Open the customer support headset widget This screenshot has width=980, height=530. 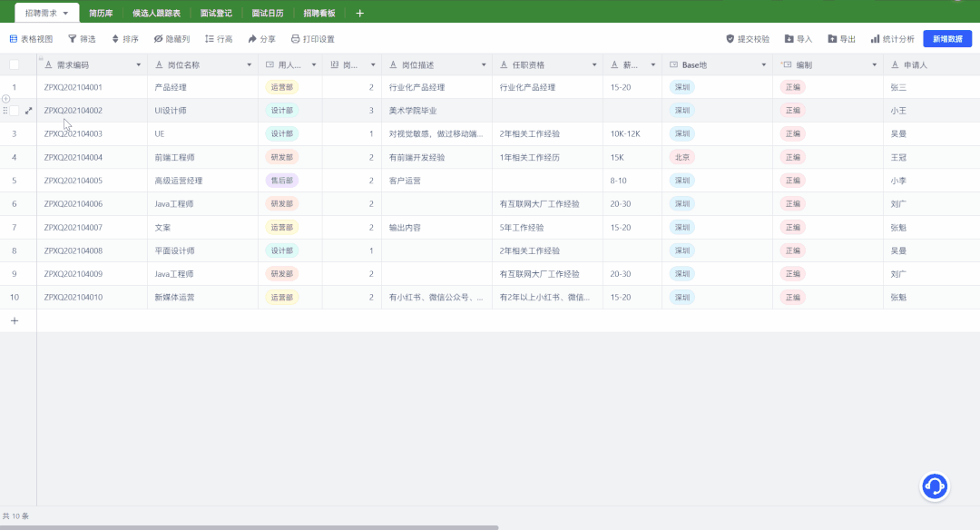935,486
